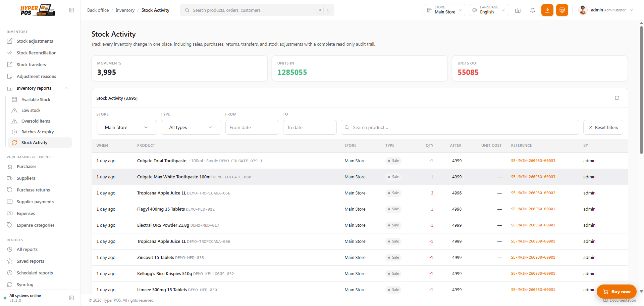Click the Expenses banknote icon
Image resolution: width=644 pixels, height=306 pixels.
click(x=10, y=213)
